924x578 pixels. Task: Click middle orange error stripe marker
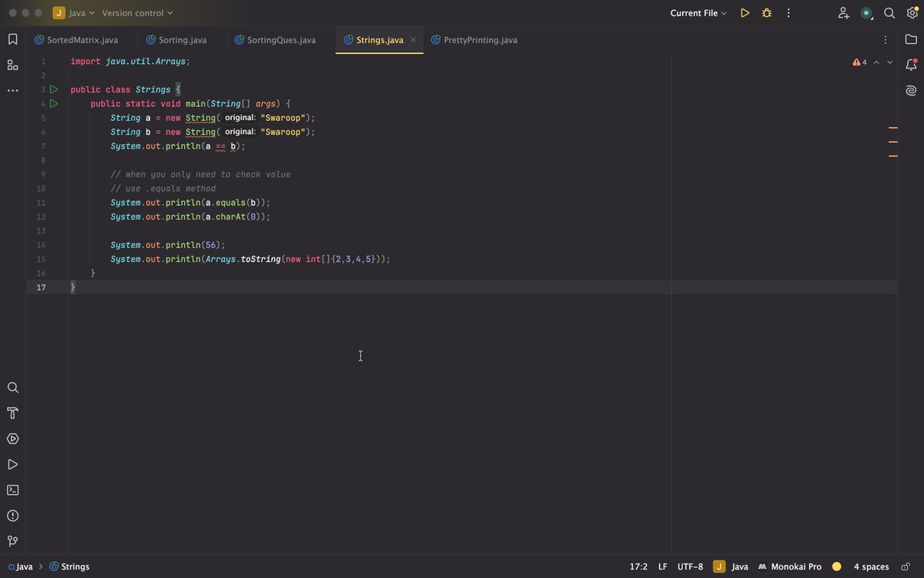click(893, 142)
